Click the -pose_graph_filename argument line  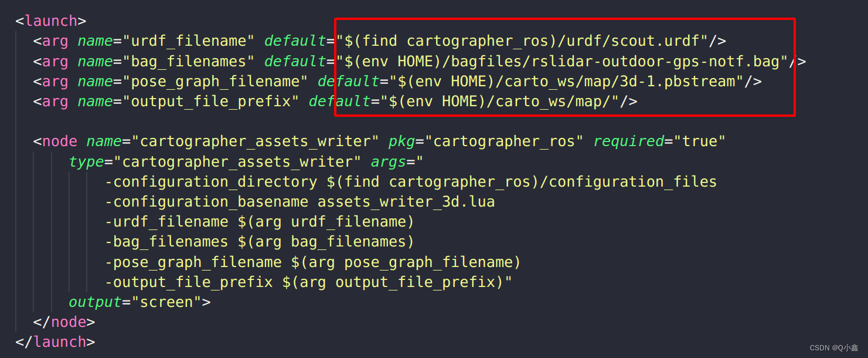tap(313, 262)
